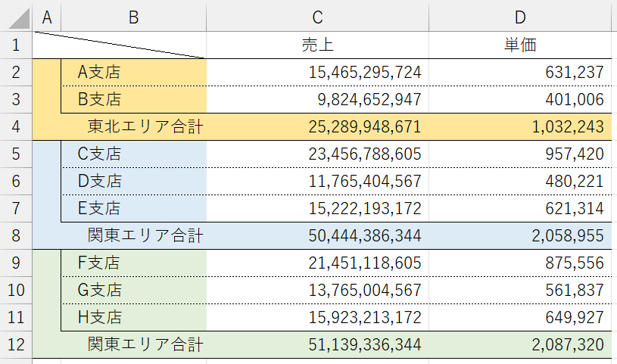Select the cell showing 631,237
The width and height of the screenshot is (617, 364).
(x=520, y=73)
